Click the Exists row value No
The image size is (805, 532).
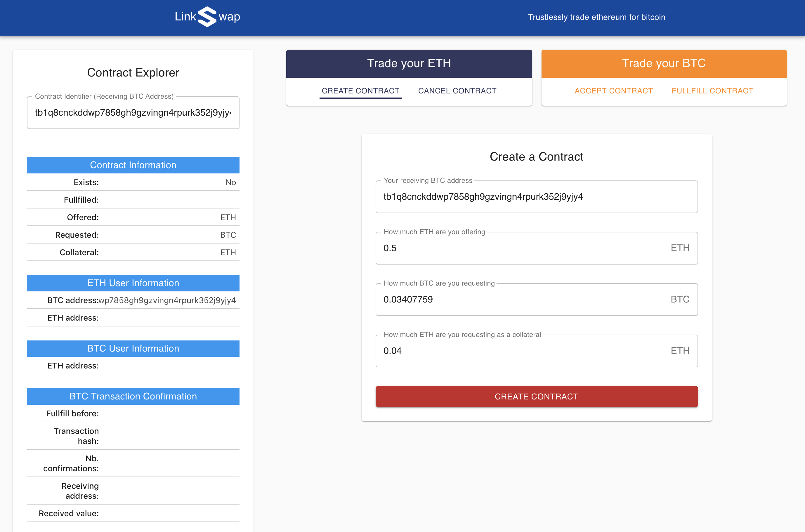(x=230, y=182)
